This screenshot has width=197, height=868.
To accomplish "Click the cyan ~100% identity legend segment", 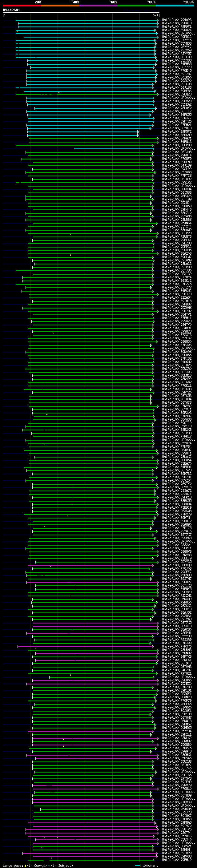I will click(175, 6).
